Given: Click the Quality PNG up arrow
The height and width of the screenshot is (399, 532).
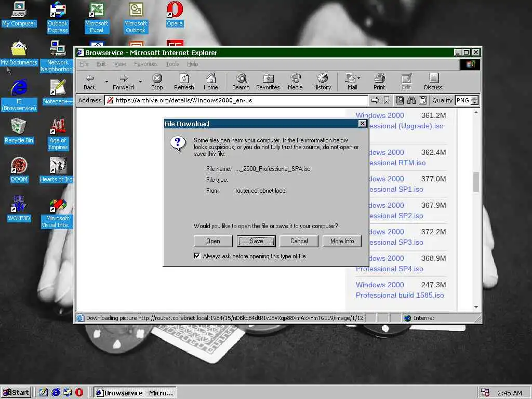Looking at the screenshot, I should click(x=475, y=98).
